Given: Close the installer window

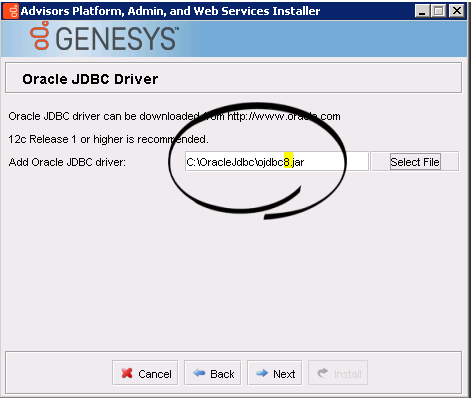Looking at the screenshot, I should point(457,11).
